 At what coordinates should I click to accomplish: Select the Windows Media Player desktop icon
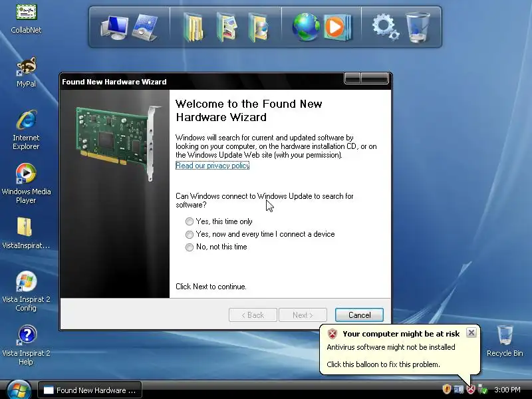[x=26, y=184]
